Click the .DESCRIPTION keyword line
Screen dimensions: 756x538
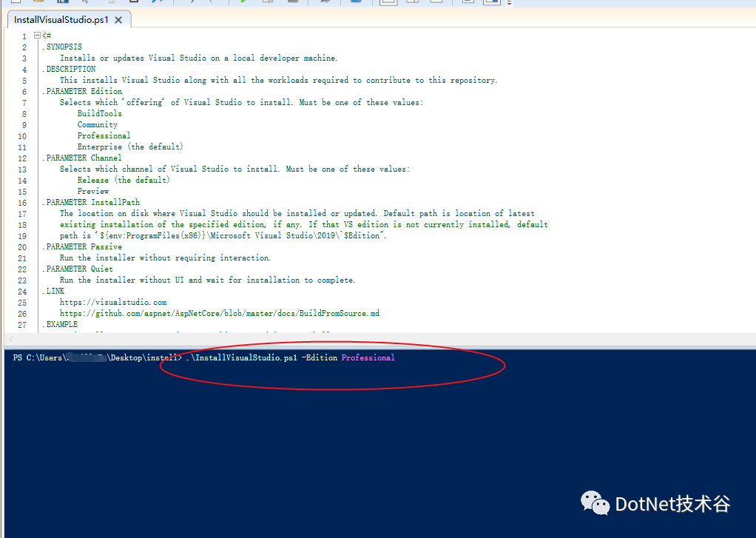tap(69, 69)
